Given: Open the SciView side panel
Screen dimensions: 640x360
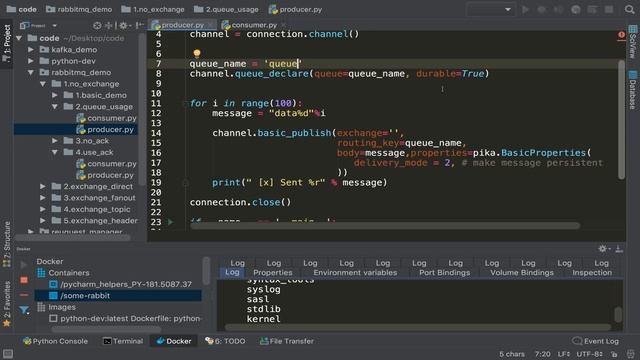Looking at the screenshot, I should point(633,41).
